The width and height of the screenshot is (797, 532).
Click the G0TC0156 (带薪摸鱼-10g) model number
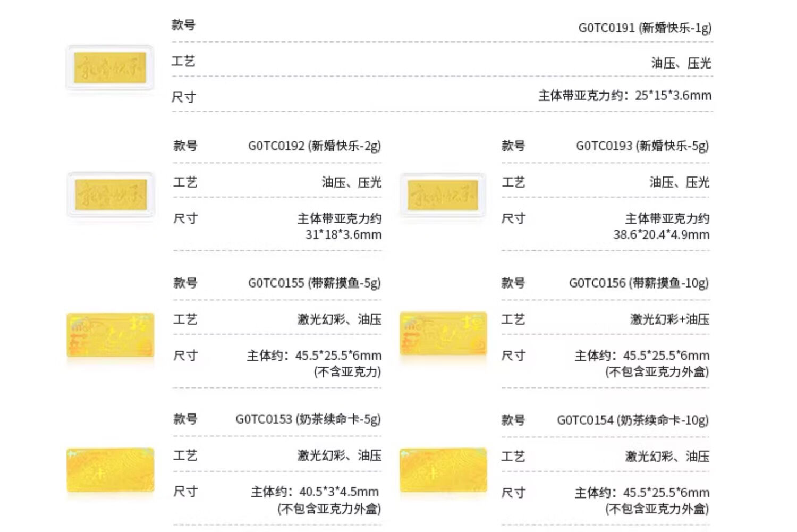(x=639, y=283)
